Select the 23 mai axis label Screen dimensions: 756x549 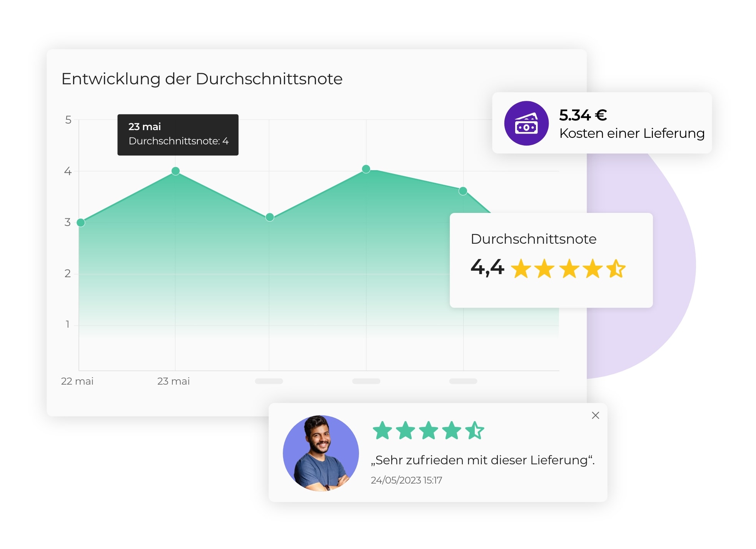[174, 381]
